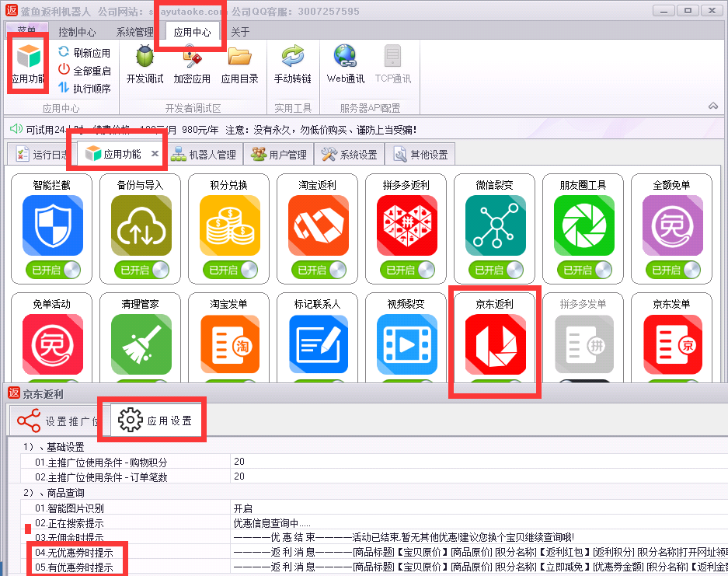Edit 购物积分 value 20
The width and height of the screenshot is (728, 576).
point(479,462)
